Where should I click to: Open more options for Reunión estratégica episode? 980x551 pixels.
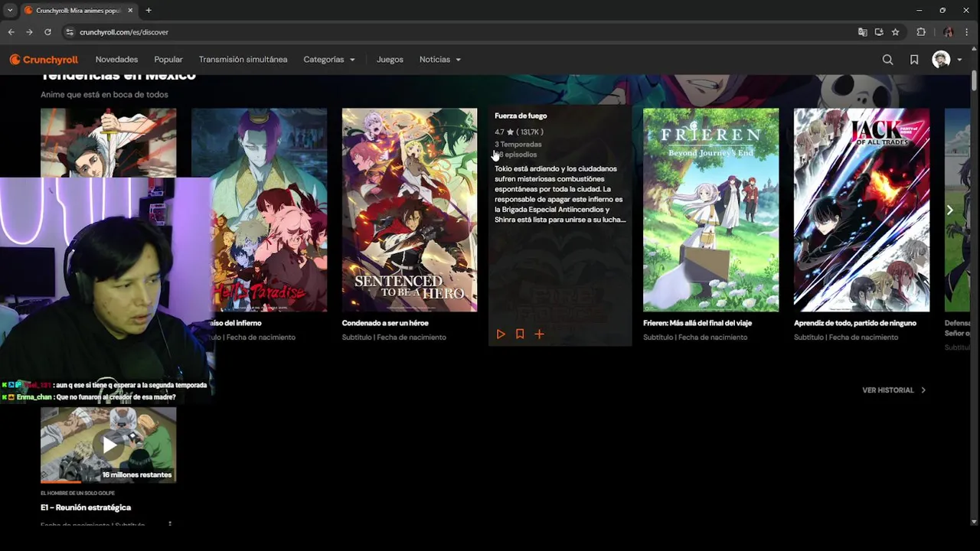coord(170,524)
